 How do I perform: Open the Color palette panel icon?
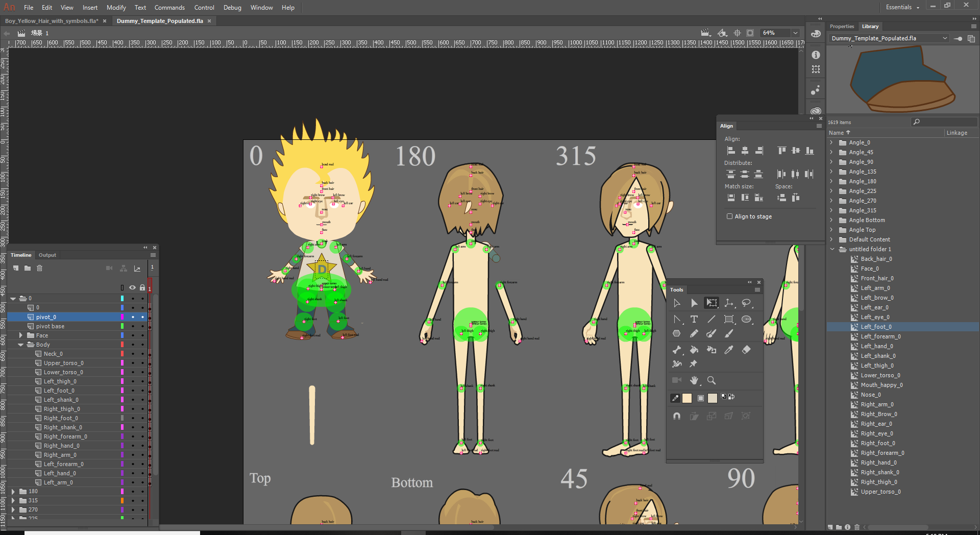816,34
